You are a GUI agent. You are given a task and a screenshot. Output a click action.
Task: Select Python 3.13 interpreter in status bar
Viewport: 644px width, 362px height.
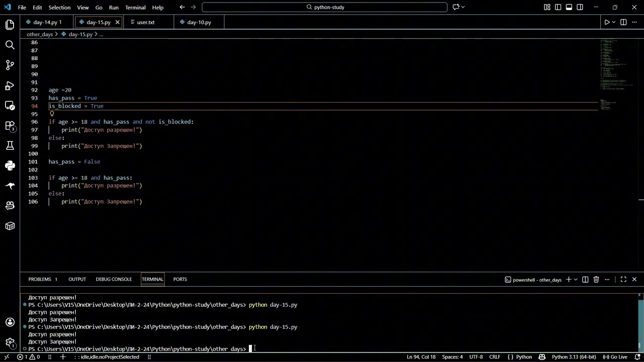click(574, 357)
